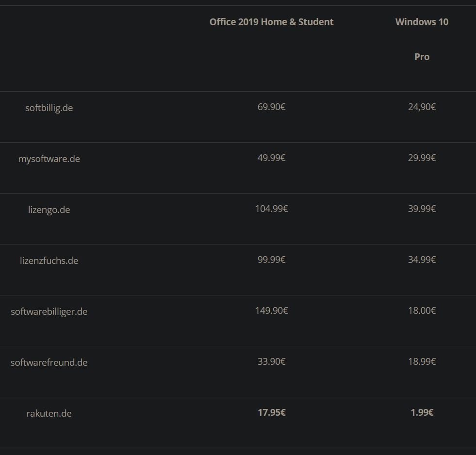The width and height of the screenshot is (476, 455).
Task: Click the 24,90€ Windows price
Action: 422,107
